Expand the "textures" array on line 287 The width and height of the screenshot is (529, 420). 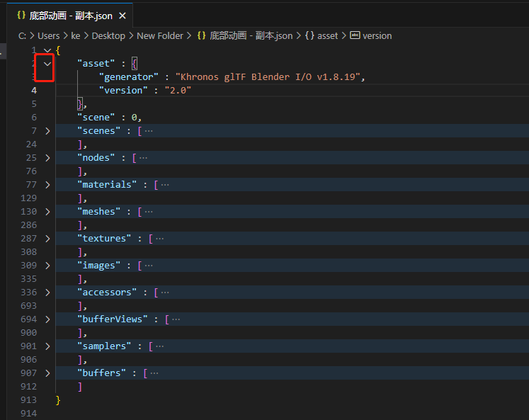pos(47,239)
